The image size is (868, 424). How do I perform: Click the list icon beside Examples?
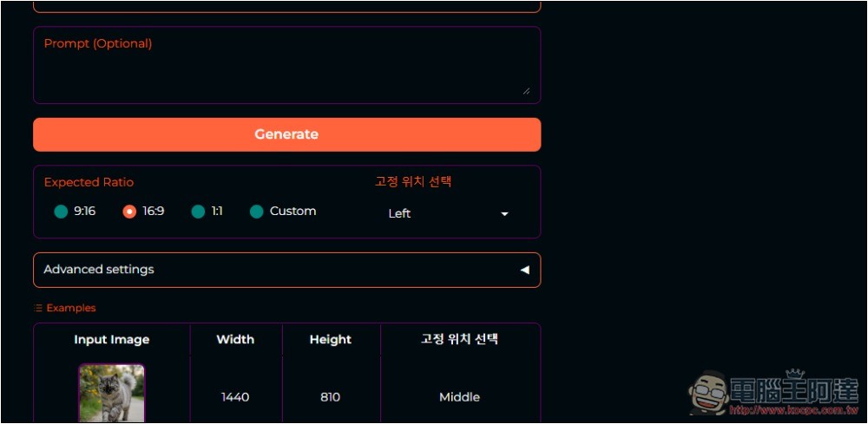[x=38, y=308]
